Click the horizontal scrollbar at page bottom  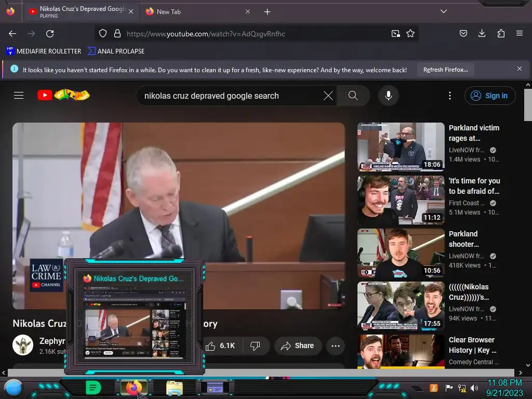pos(261,373)
